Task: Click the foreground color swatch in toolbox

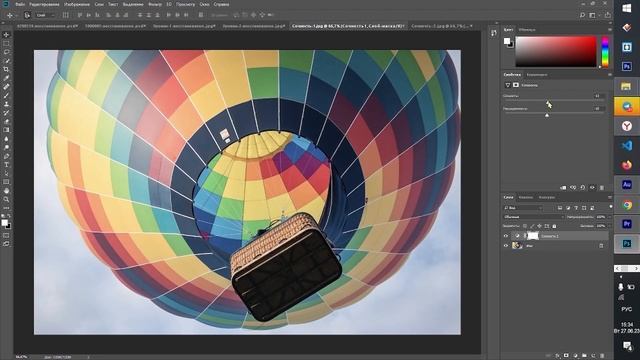Action: pyautogui.click(x=4, y=222)
